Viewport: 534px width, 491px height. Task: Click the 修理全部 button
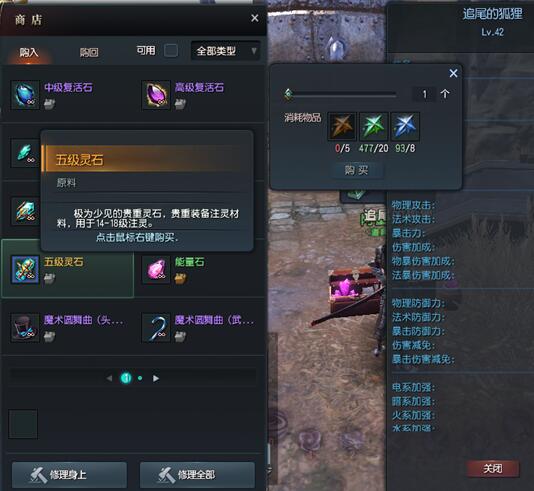[x=197, y=474]
